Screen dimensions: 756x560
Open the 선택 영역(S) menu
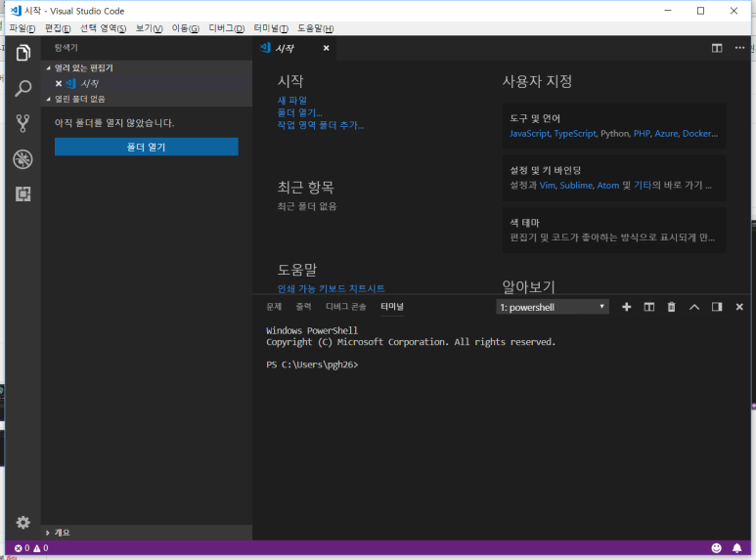103,28
